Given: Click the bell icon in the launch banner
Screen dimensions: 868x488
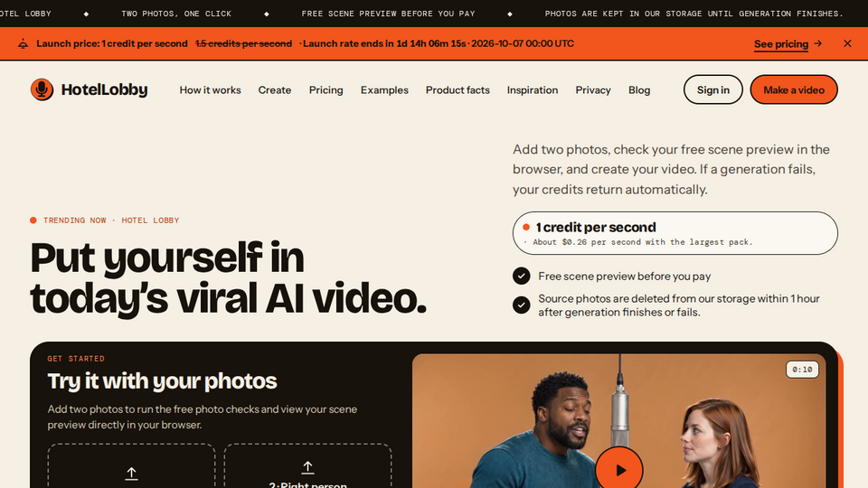Looking at the screenshot, I should pyautogui.click(x=24, y=43).
